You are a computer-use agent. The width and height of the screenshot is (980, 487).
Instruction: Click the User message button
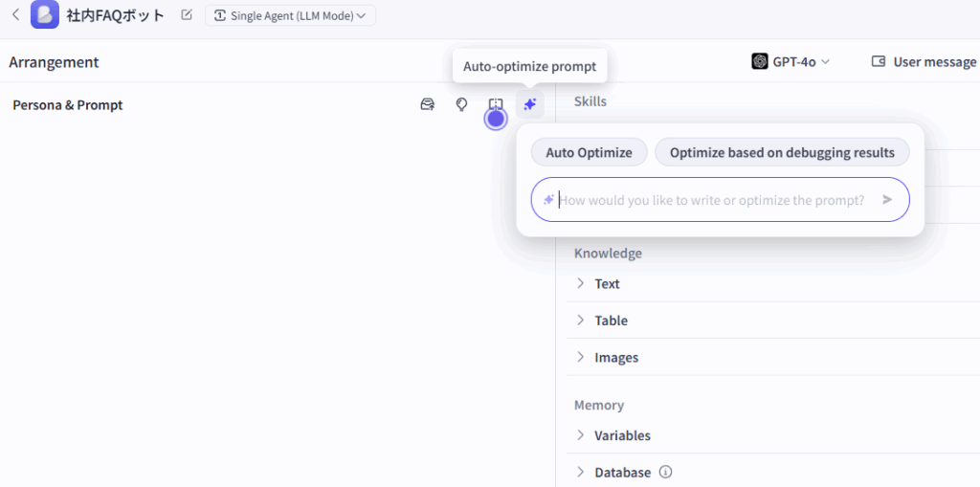pyautogui.click(x=924, y=61)
